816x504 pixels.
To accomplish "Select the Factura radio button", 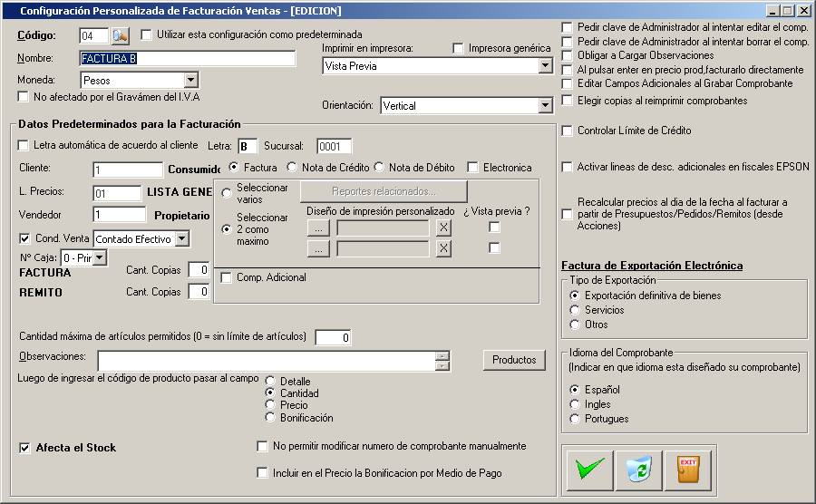I will coord(234,167).
